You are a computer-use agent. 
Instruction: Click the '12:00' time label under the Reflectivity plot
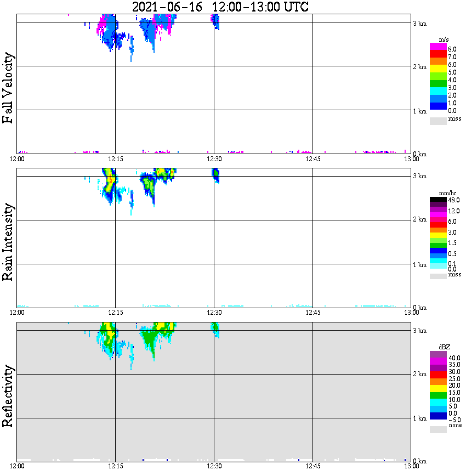pos(16,466)
